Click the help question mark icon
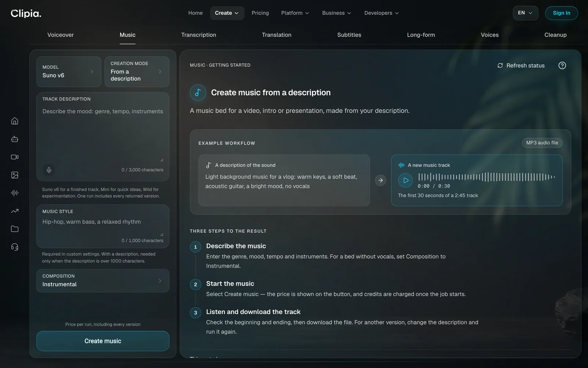 pos(562,66)
